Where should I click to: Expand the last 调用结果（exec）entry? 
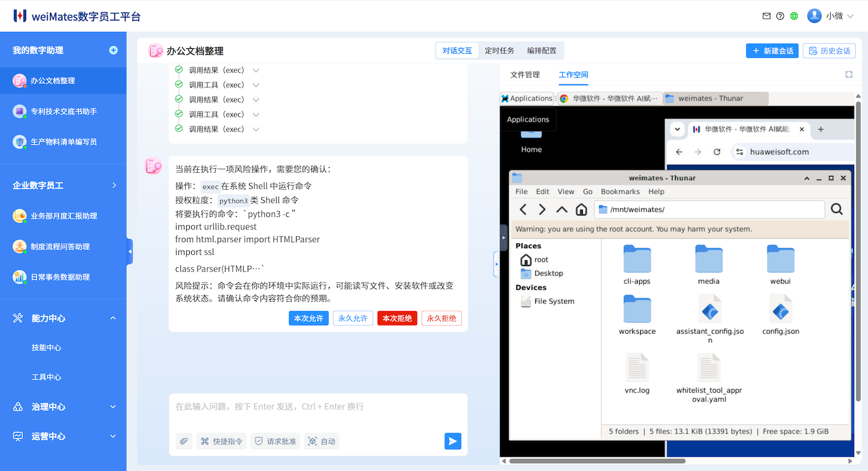click(x=256, y=129)
